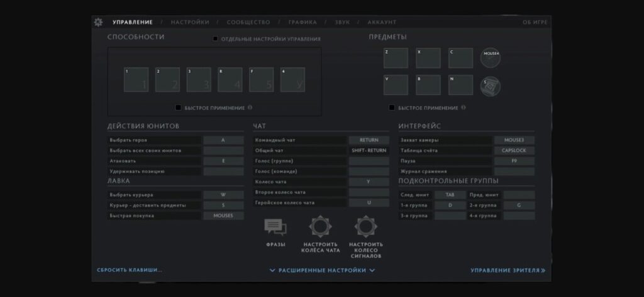Screen dimensions: 644x297
Task: Click the Настроить колёса чата icon
Action: (320, 227)
